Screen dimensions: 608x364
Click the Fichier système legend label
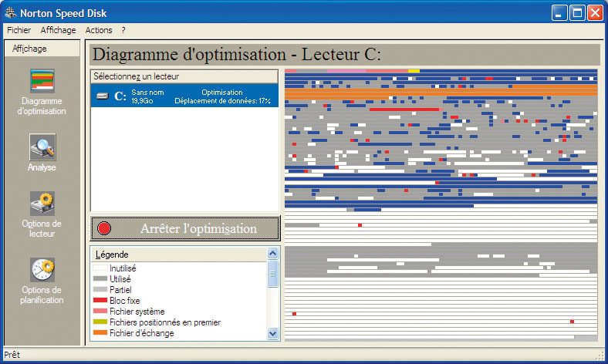click(137, 312)
